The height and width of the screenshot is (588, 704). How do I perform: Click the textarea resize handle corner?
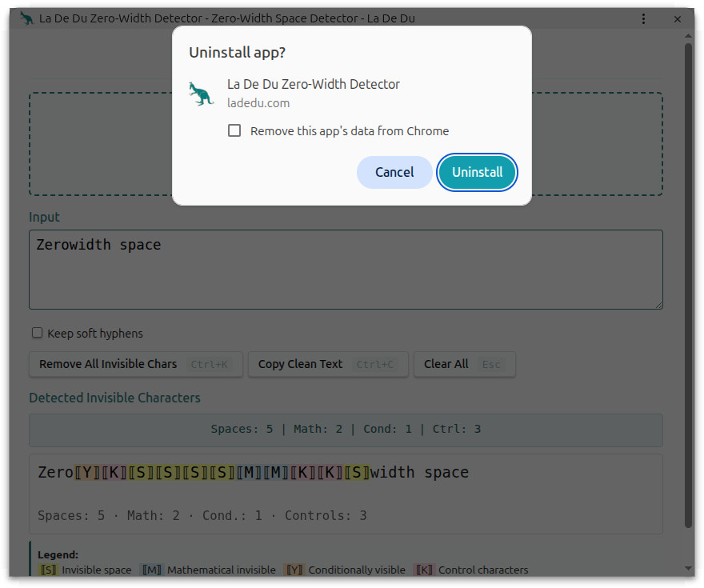point(658,306)
